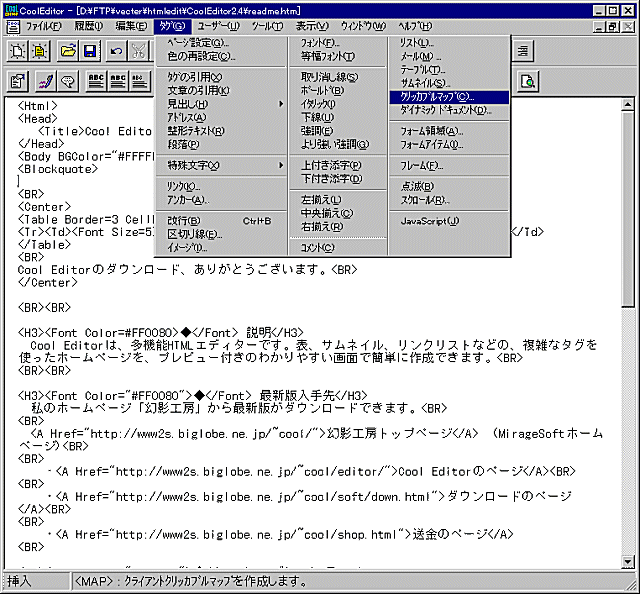Click the scissors cut icon

tap(139, 51)
